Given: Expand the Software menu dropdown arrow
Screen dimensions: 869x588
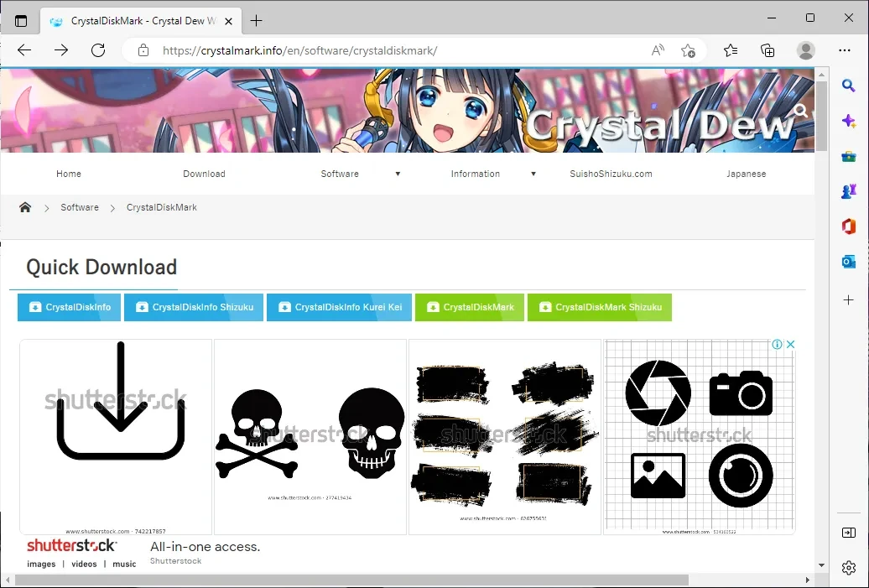Looking at the screenshot, I should point(398,174).
